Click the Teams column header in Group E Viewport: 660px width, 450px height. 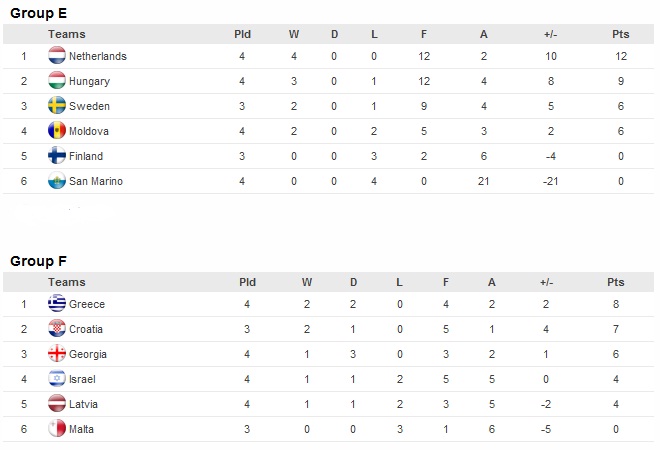point(67,34)
